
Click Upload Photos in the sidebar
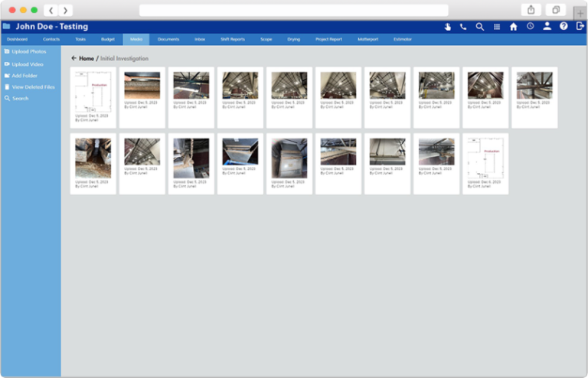tap(28, 51)
